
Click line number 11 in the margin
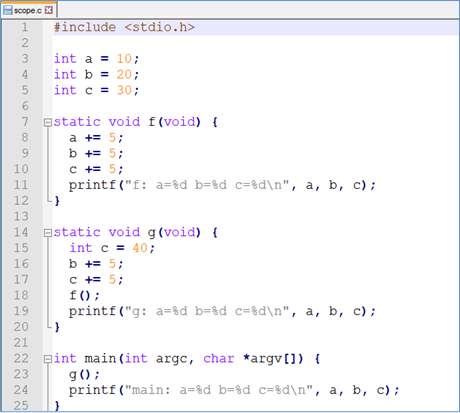point(21,185)
